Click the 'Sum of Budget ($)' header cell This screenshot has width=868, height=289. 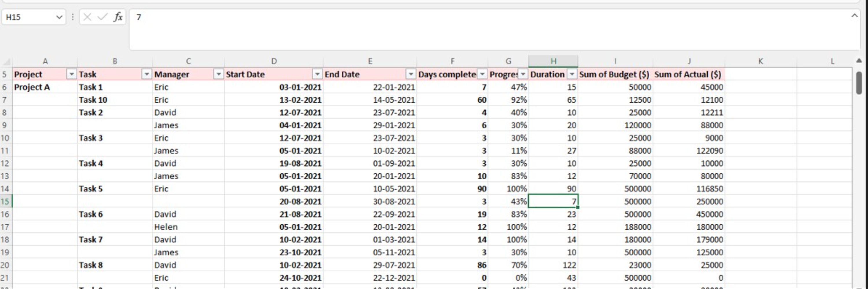[x=615, y=74]
